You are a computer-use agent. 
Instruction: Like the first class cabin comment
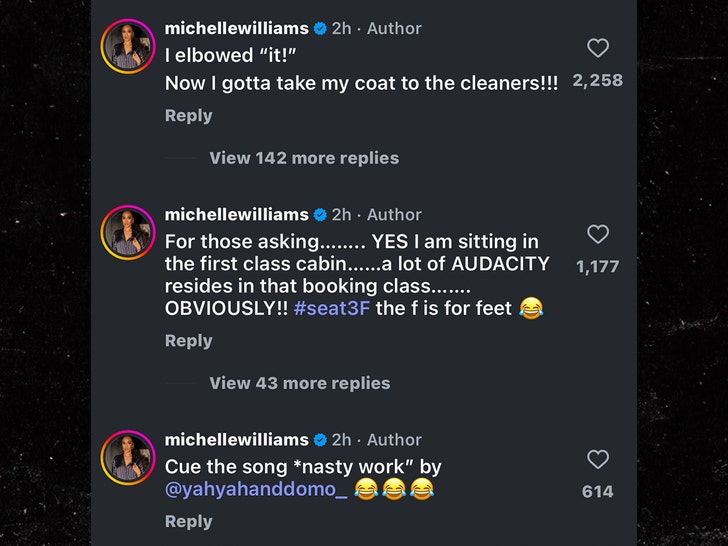pos(597,234)
